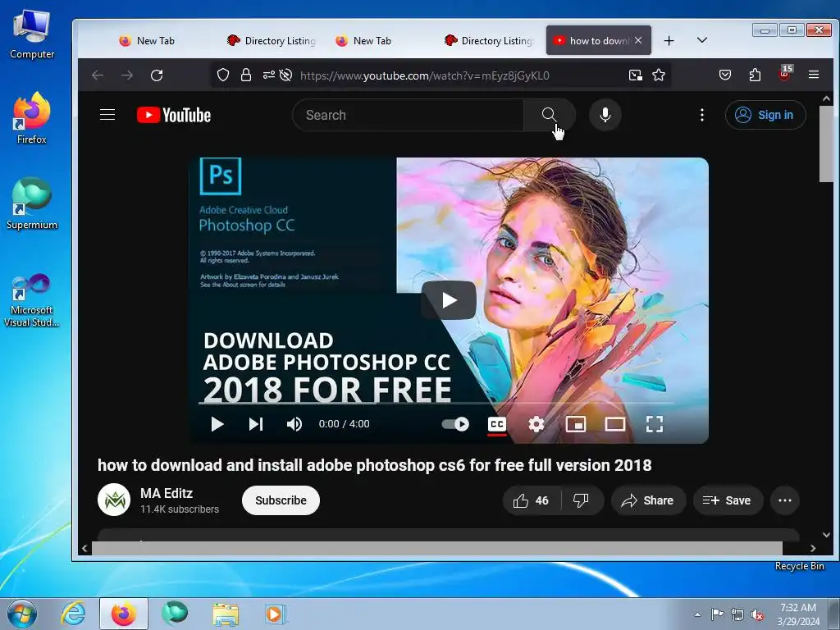Click the muted volume tray icon
The height and width of the screenshot is (630, 840).
coord(757,614)
